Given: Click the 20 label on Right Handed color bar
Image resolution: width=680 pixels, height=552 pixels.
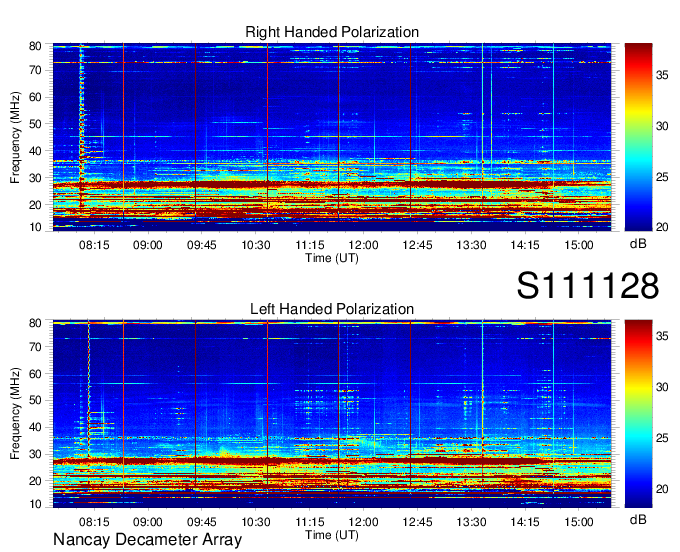Looking at the screenshot, I should click(x=662, y=227).
